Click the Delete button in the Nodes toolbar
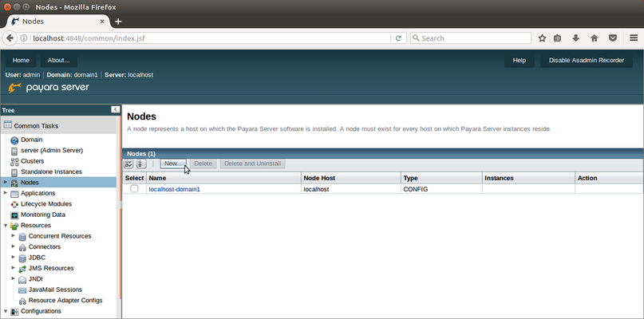The image size is (644, 319). point(203,163)
